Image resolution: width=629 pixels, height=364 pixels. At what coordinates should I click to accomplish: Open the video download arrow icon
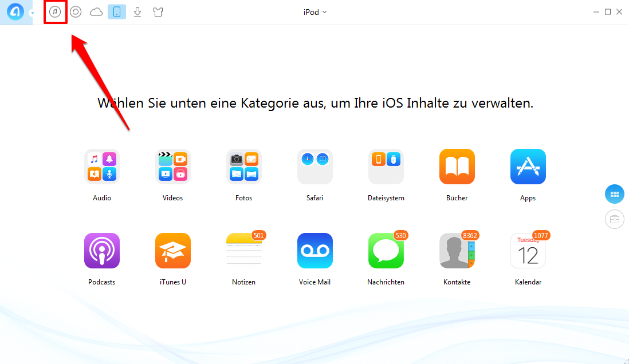click(x=137, y=12)
